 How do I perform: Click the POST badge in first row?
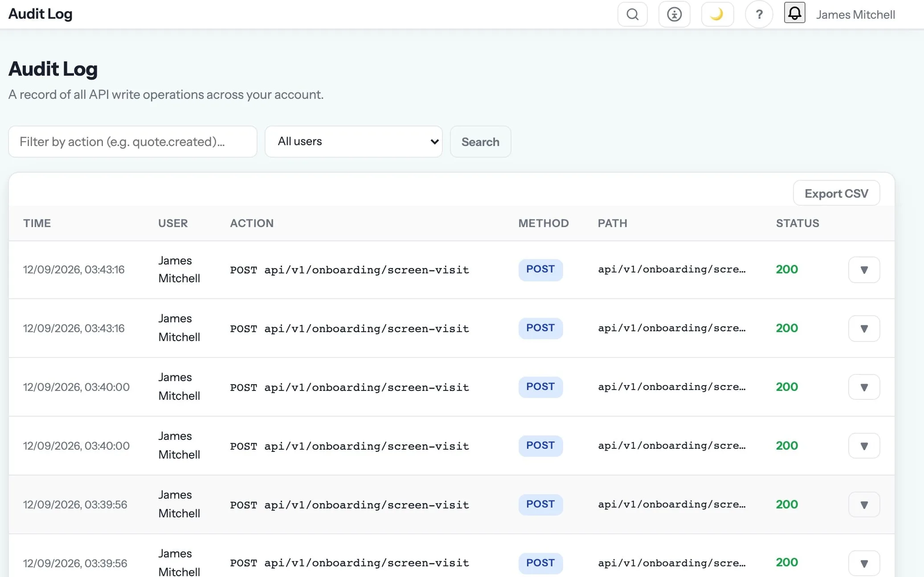540,269
